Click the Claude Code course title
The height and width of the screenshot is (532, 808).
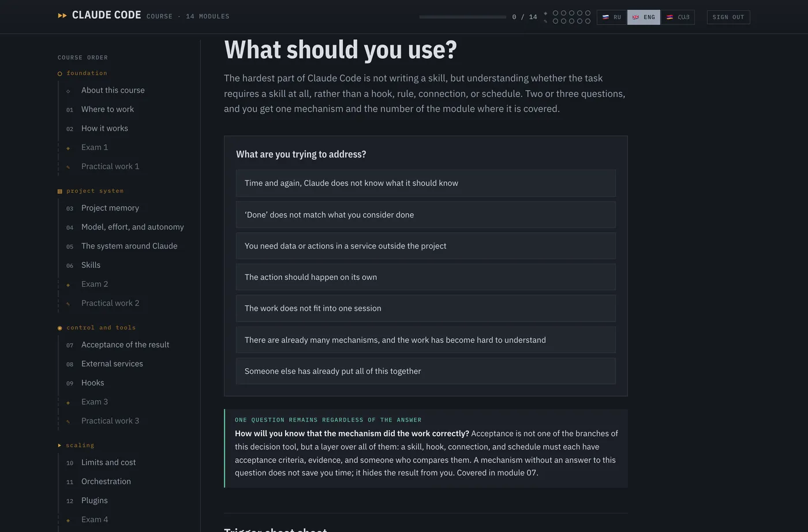[107, 15]
